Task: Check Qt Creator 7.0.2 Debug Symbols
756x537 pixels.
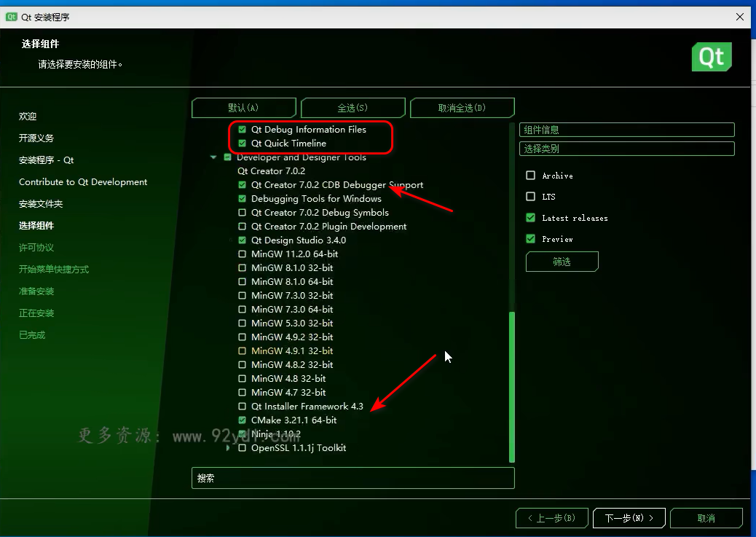Action: [x=242, y=212]
